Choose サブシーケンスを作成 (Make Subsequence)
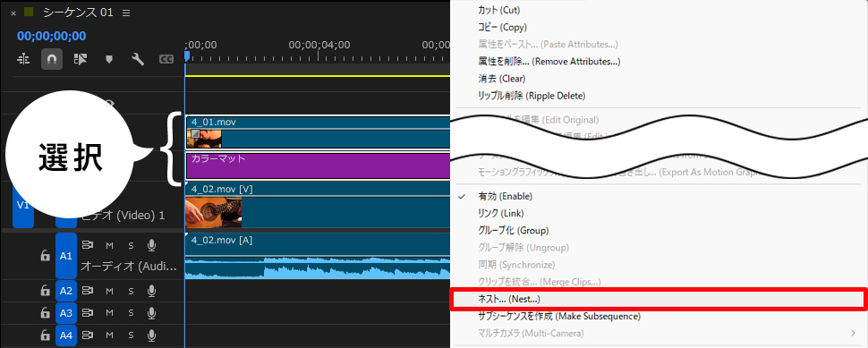 point(558,316)
